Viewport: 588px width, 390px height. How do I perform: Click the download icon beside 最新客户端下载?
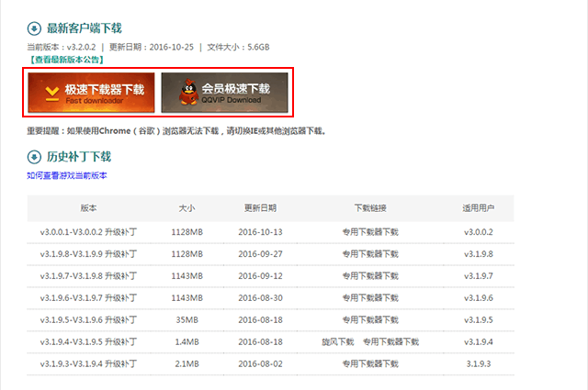(34, 28)
